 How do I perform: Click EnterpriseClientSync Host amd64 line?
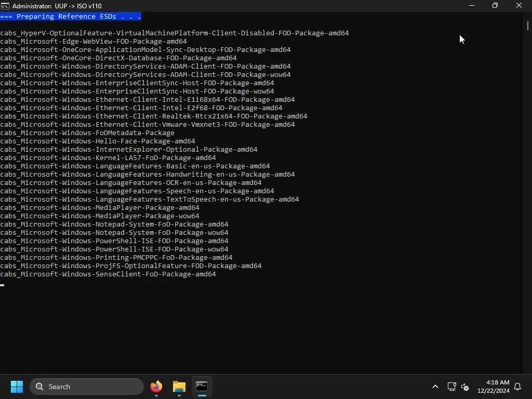tap(137, 83)
